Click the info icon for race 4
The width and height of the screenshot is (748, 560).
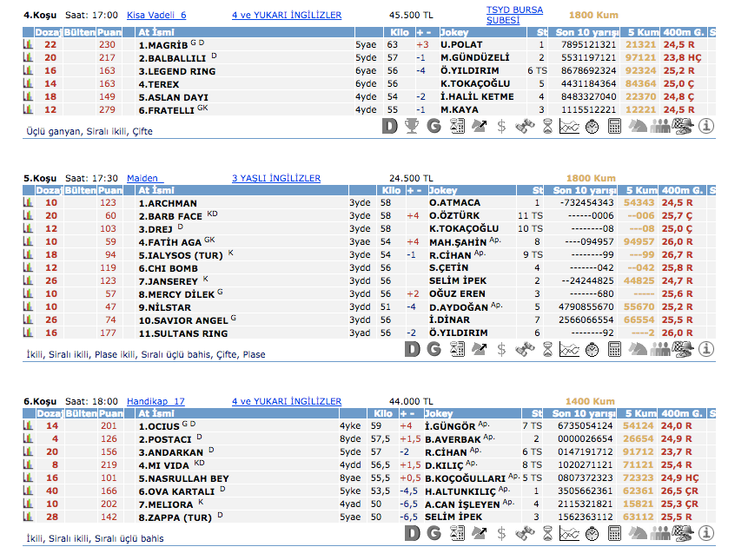(x=705, y=127)
